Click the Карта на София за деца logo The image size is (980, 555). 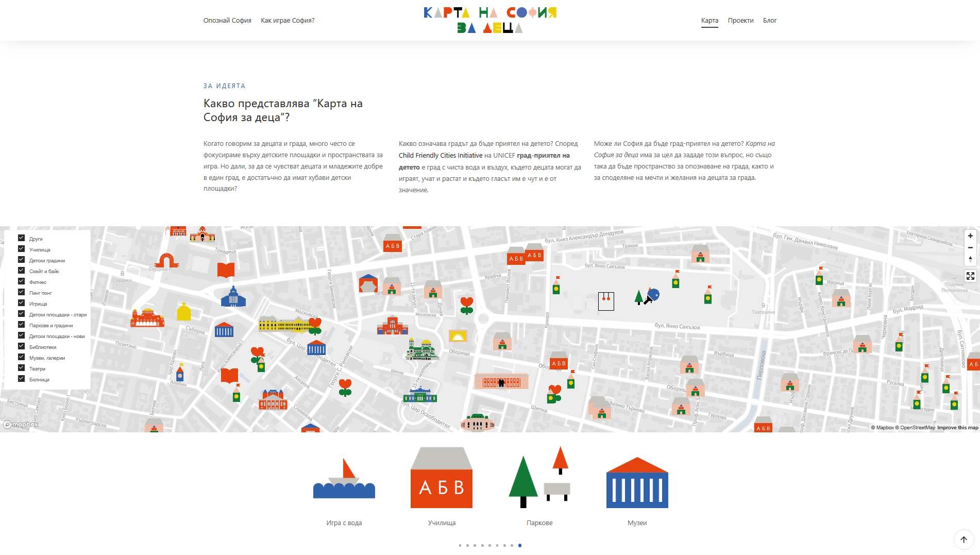(x=490, y=20)
